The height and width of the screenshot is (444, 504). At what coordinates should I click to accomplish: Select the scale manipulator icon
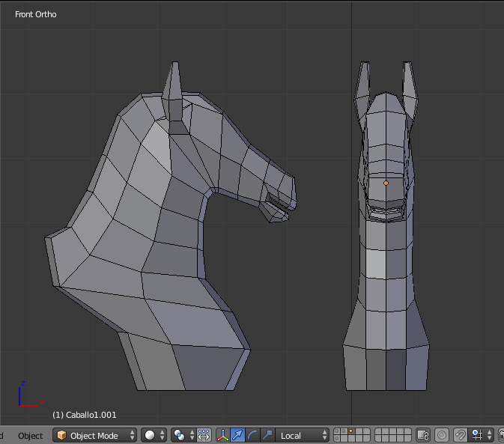267,435
